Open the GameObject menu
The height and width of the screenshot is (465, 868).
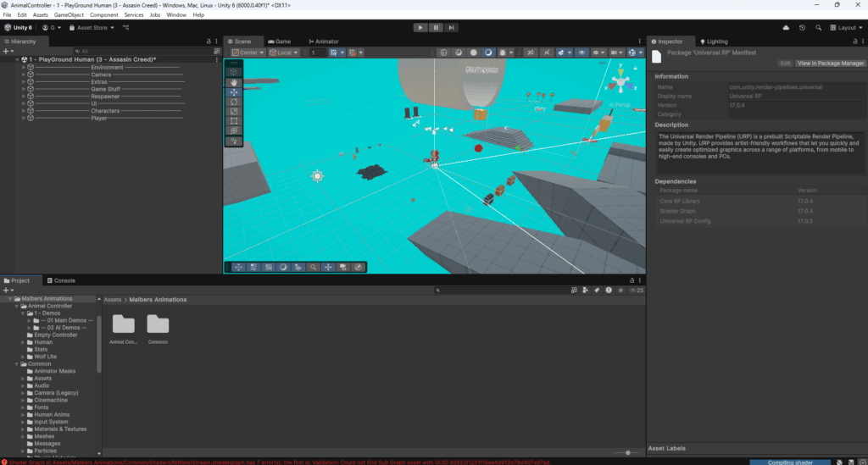coord(69,15)
